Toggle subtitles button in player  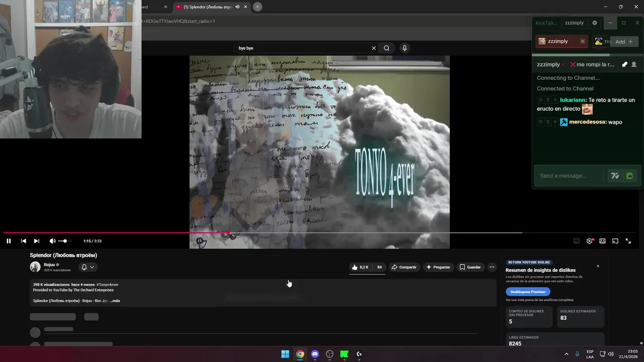[577, 241]
